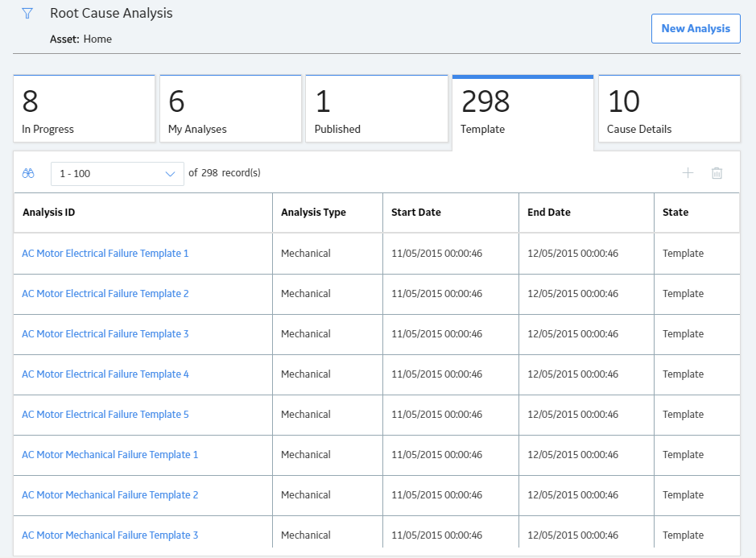Open AC Motor Electrical Failure Template 5
The height and width of the screenshot is (558, 756).
pos(105,415)
